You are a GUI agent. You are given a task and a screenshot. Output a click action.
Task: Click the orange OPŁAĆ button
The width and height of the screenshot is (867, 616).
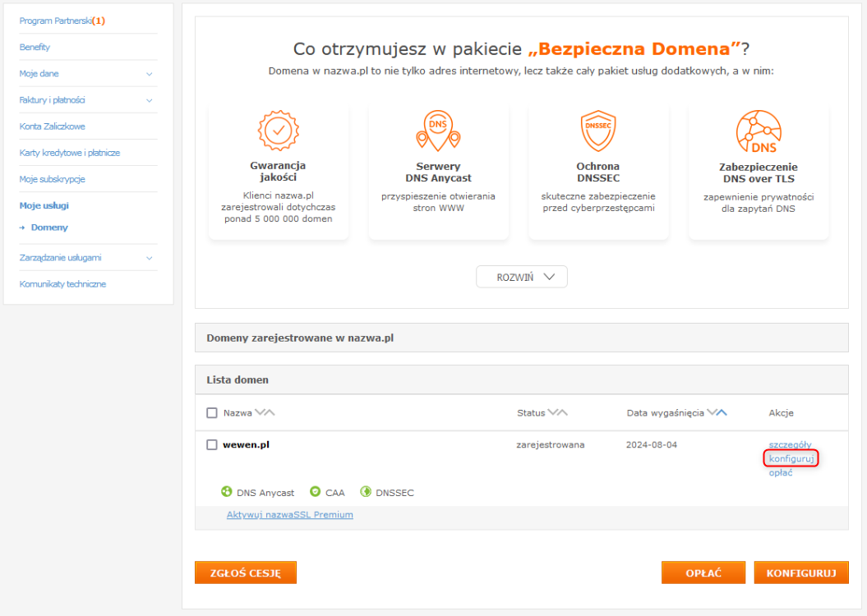point(703,573)
